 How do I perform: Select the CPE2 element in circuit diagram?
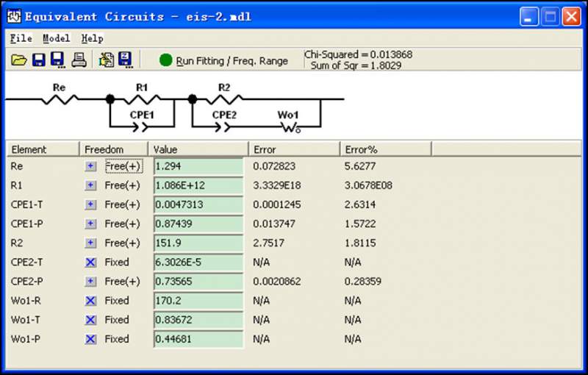click(223, 126)
